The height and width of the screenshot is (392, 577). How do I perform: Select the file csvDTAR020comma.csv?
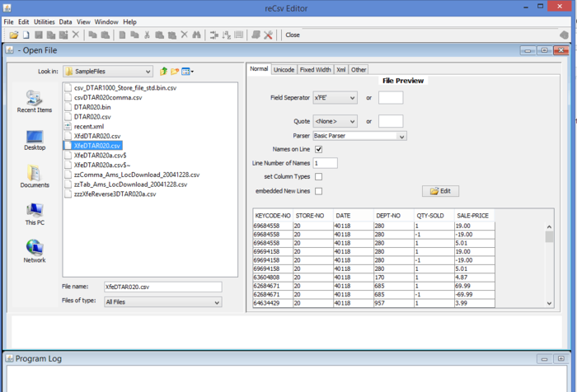point(103,97)
